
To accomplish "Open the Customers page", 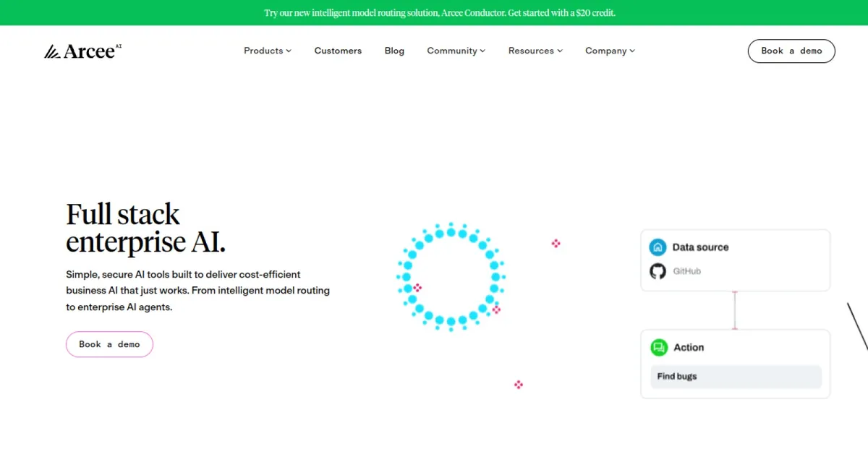I will click(x=338, y=51).
